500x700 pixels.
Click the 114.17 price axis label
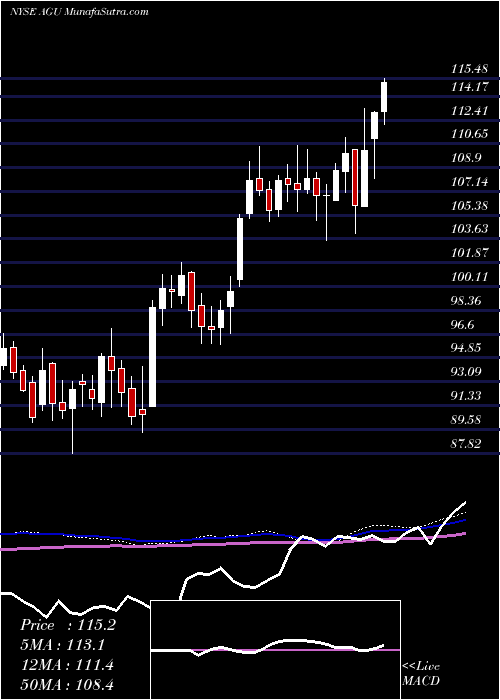tap(469, 88)
